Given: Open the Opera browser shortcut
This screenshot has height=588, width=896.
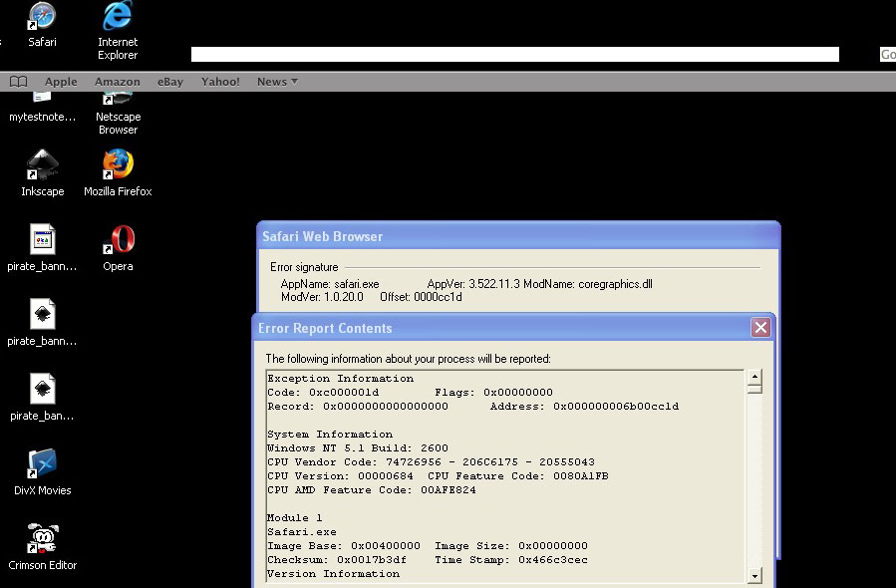Looking at the screenshot, I should coord(118,248).
